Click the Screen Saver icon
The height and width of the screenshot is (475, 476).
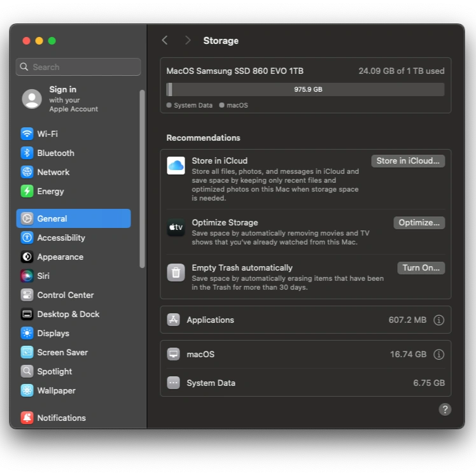[x=27, y=353]
